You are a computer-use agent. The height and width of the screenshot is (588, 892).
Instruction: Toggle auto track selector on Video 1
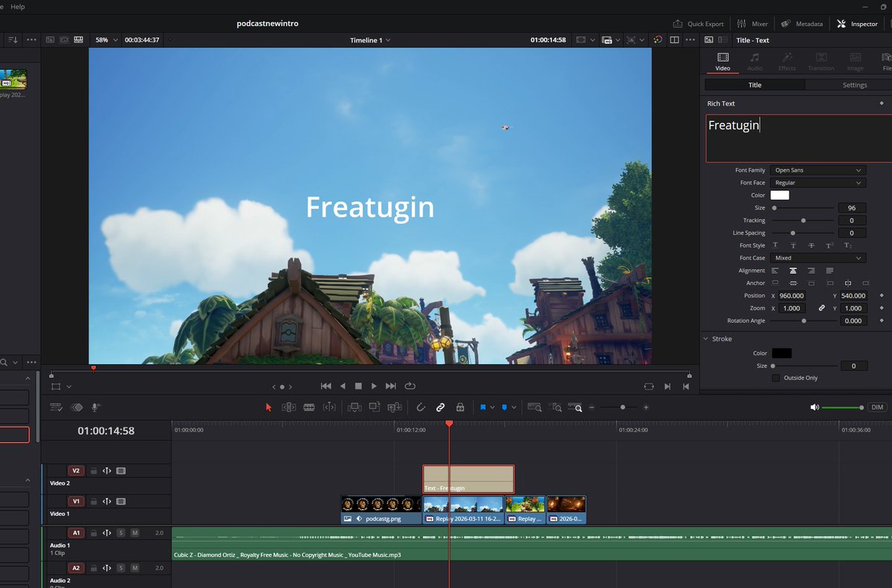(107, 502)
